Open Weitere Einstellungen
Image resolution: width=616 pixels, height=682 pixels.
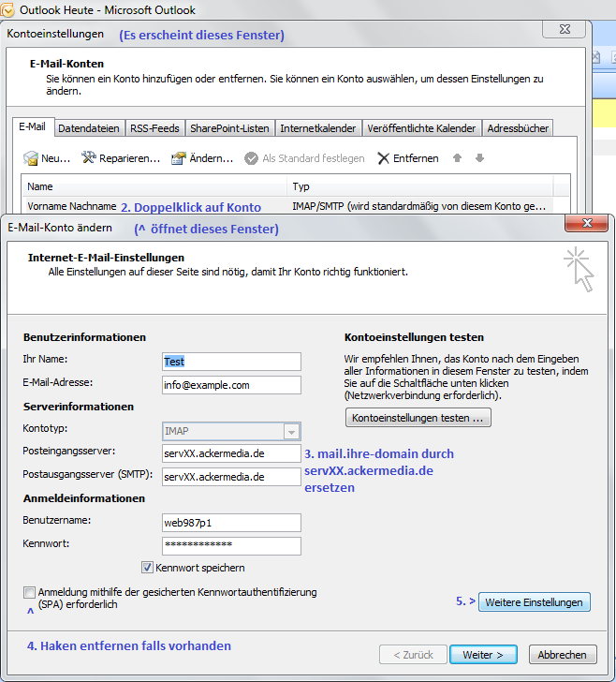(x=535, y=602)
